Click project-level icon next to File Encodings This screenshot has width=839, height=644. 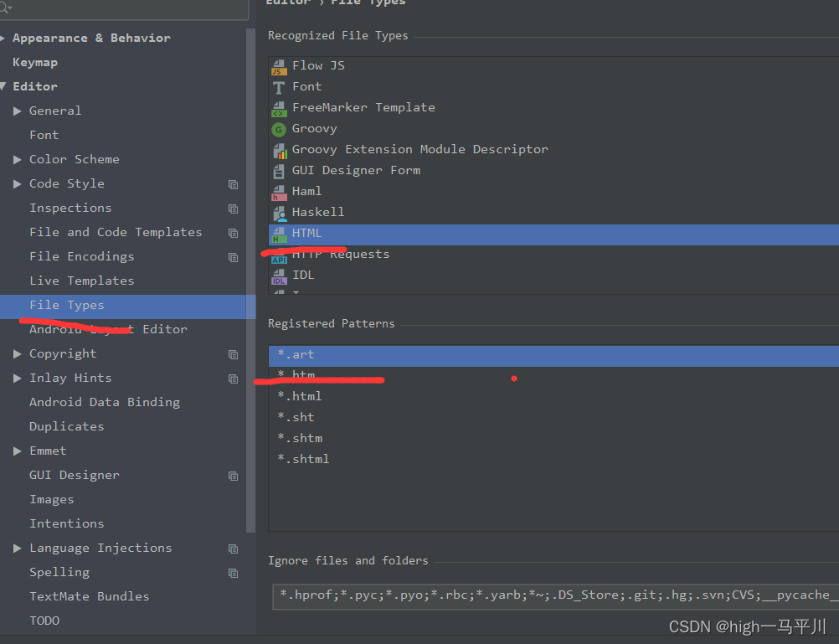pyautogui.click(x=234, y=257)
